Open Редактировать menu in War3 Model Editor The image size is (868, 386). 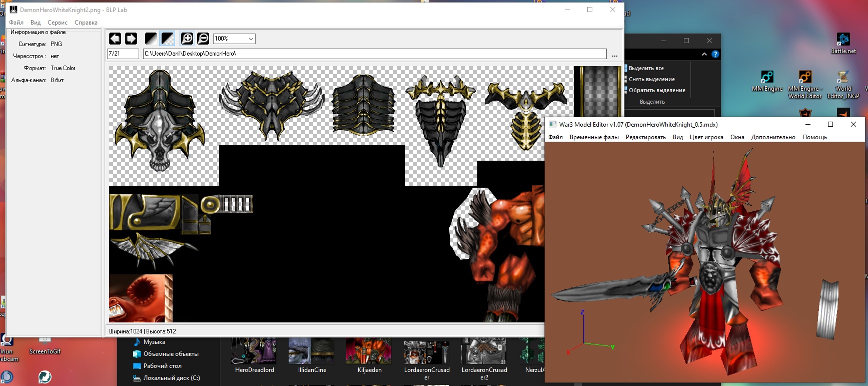646,137
